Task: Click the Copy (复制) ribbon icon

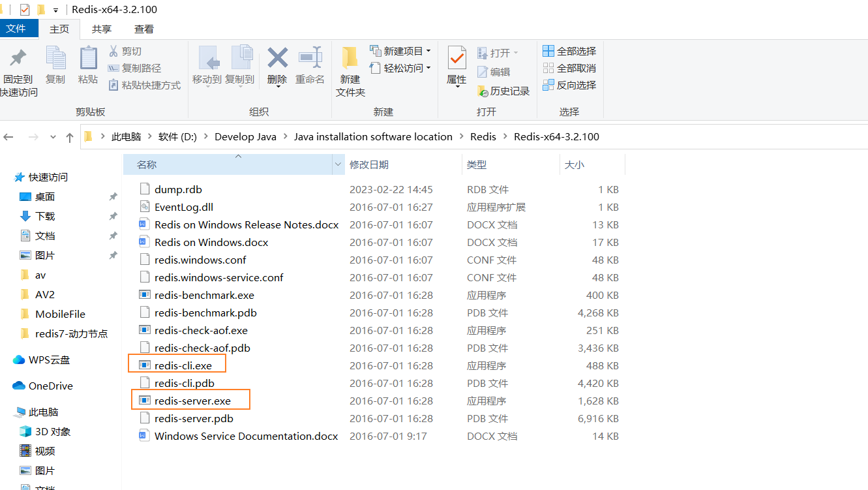Action: (55, 59)
